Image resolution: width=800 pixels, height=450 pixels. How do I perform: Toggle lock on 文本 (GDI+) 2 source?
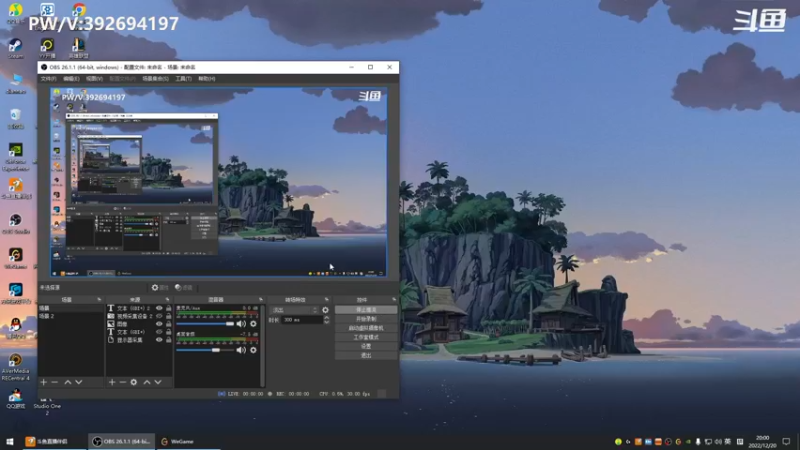[x=169, y=308]
